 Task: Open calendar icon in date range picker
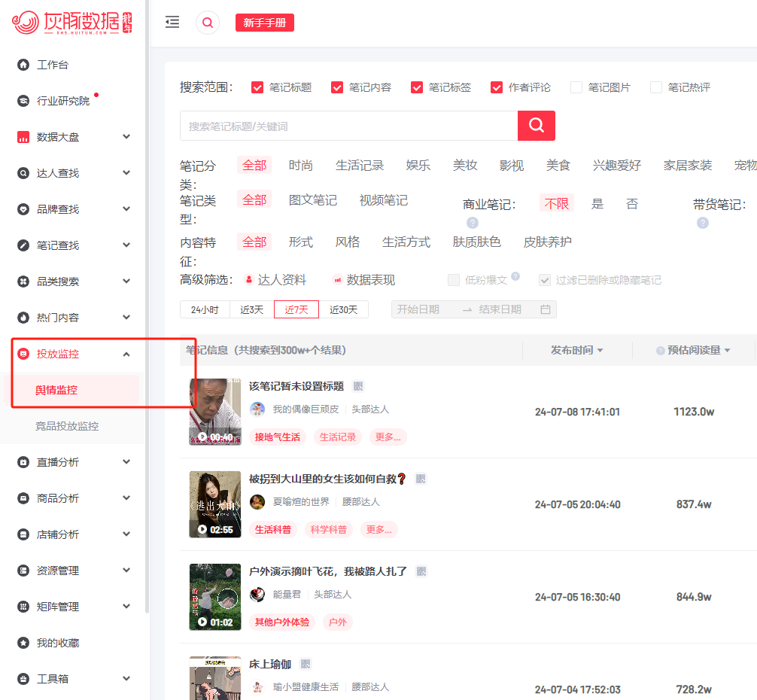pos(546,309)
